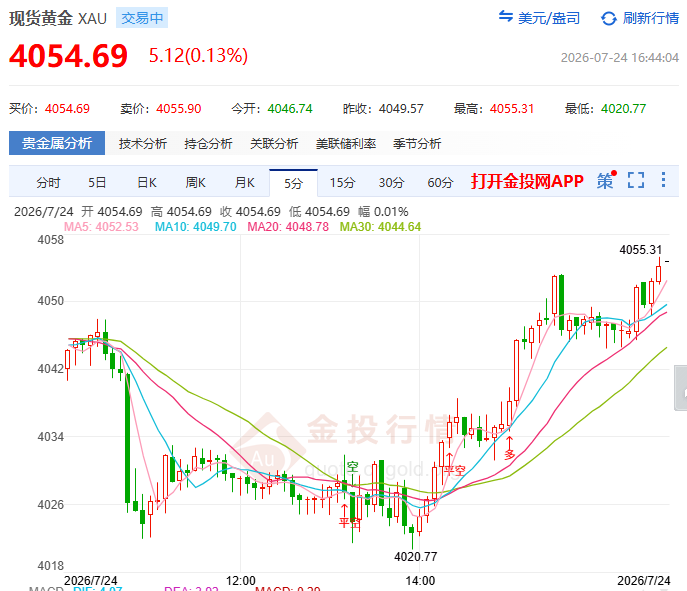Viewport: 687px width, 591px height.
Task: Click the gray side panel handle at right edge
Action: 681,388
